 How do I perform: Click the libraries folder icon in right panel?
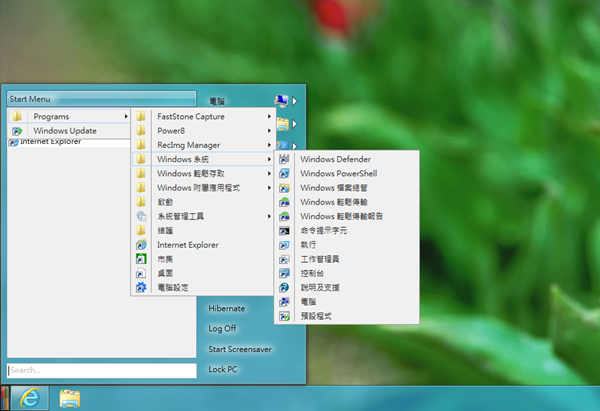(x=282, y=124)
